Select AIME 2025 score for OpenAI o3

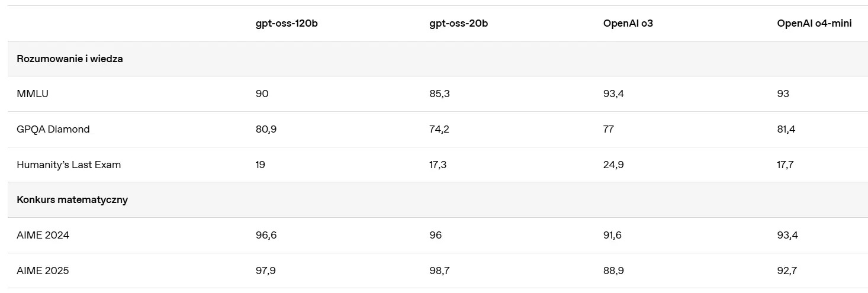[613, 271]
